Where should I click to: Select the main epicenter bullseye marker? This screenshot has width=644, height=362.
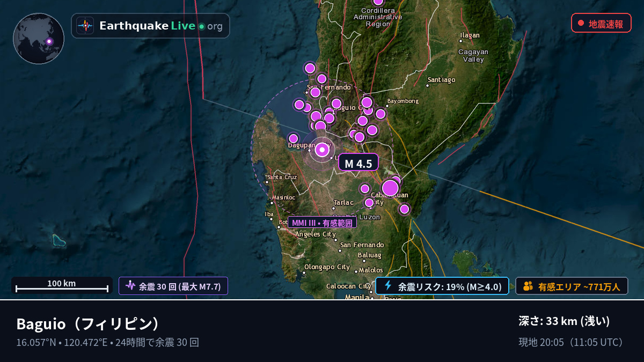[x=322, y=150]
